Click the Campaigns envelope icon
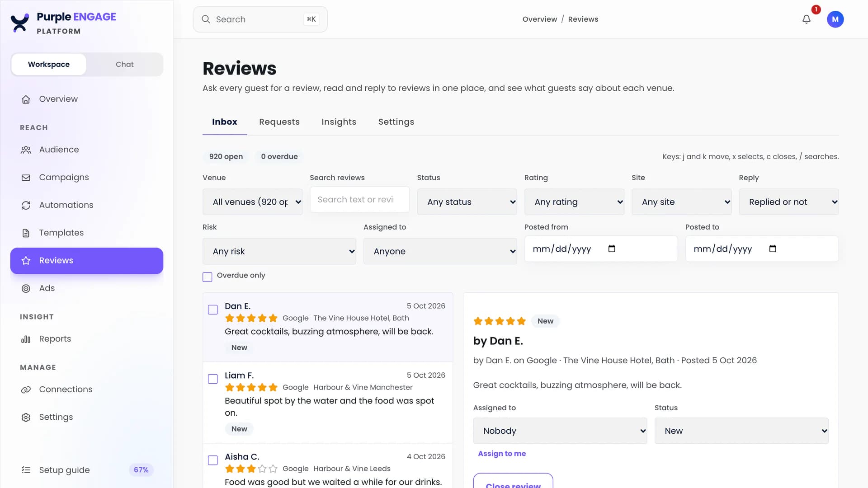868x488 pixels. pyautogui.click(x=26, y=178)
